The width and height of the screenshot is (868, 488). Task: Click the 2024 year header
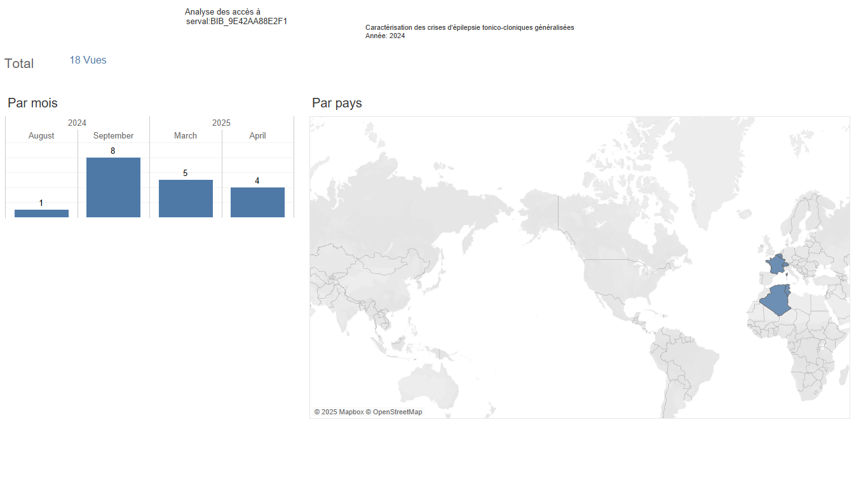pyautogui.click(x=77, y=123)
